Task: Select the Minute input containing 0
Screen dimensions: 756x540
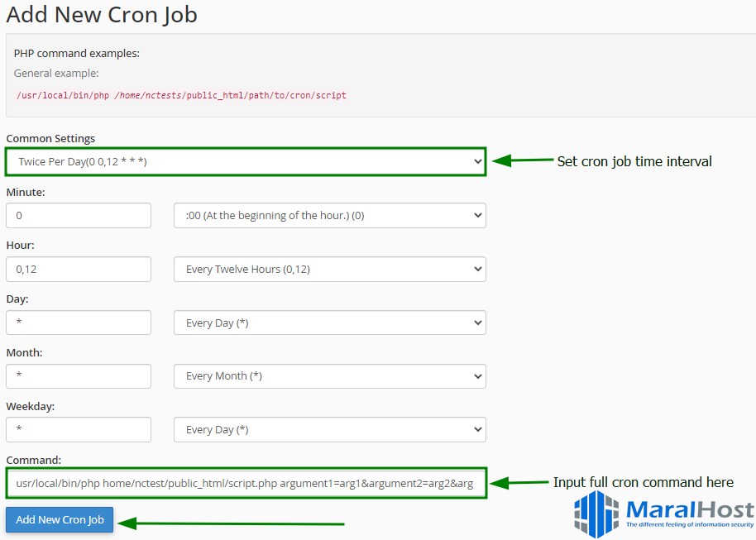Action: pos(79,215)
